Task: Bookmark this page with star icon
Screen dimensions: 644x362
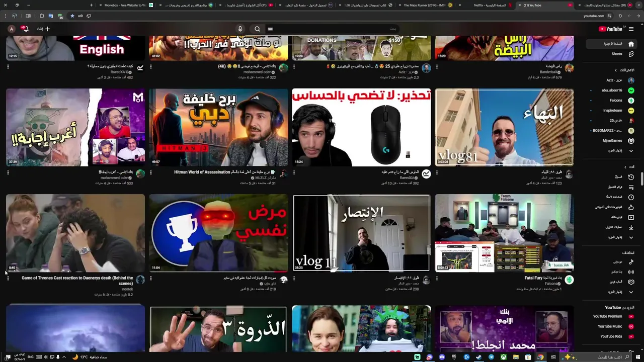Action: click(x=72, y=16)
